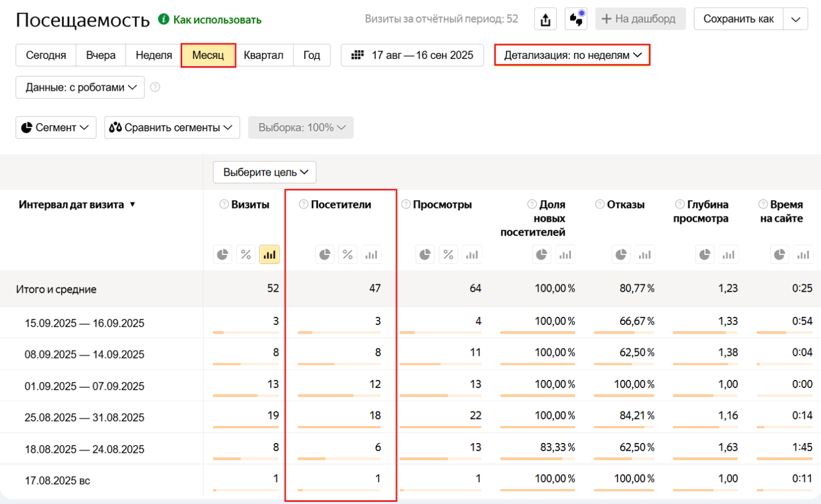Click percent icon under Посетители column
Screen dimensions: 821x504
tap(348, 254)
